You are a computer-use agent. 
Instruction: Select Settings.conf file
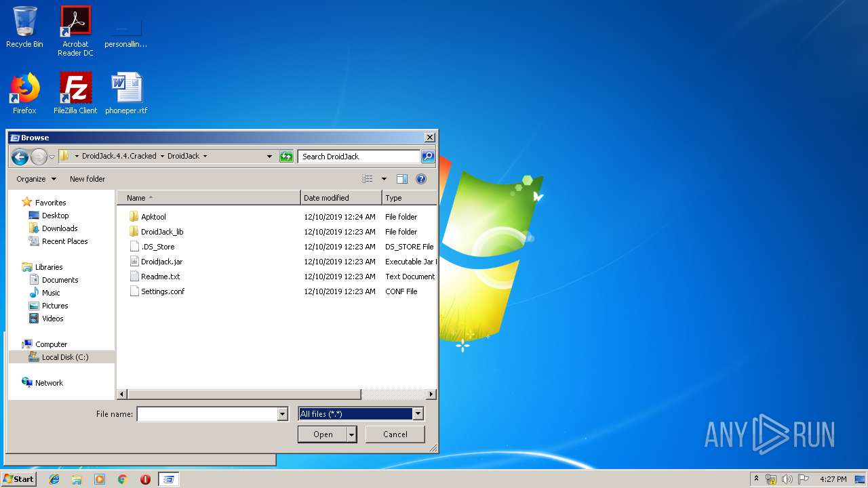click(163, 291)
